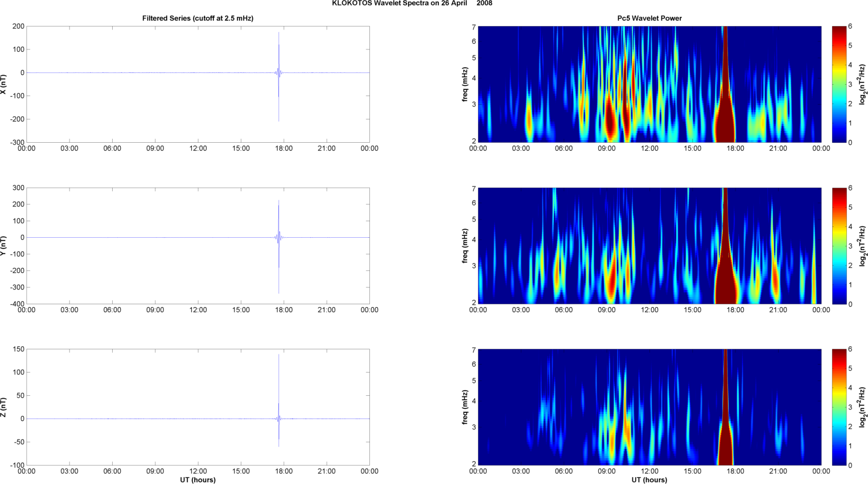Click the Z component spike near 18:00

278,400
